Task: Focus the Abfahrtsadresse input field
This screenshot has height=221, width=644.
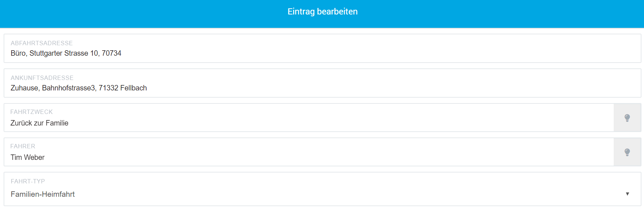Action: coord(322,48)
